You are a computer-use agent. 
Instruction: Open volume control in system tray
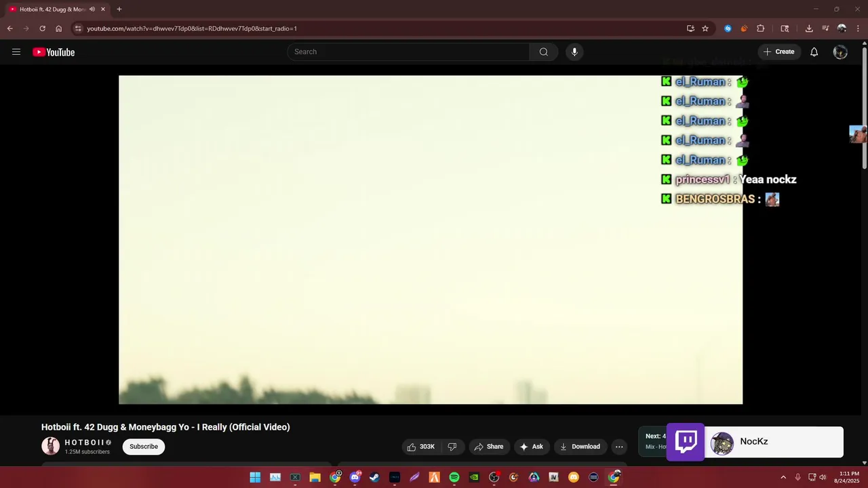pos(823,477)
